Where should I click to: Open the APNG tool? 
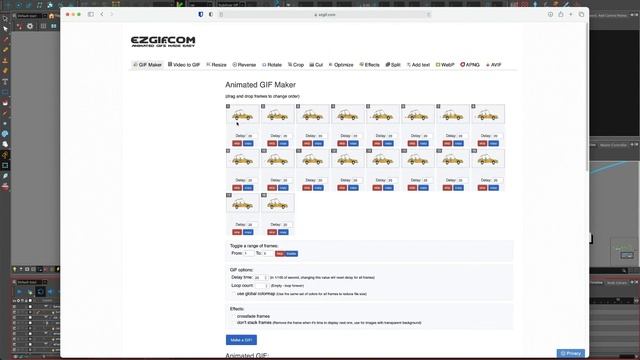coord(470,64)
